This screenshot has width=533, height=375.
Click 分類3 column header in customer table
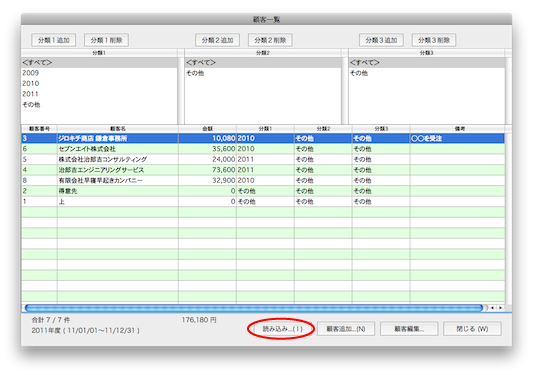click(381, 129)
